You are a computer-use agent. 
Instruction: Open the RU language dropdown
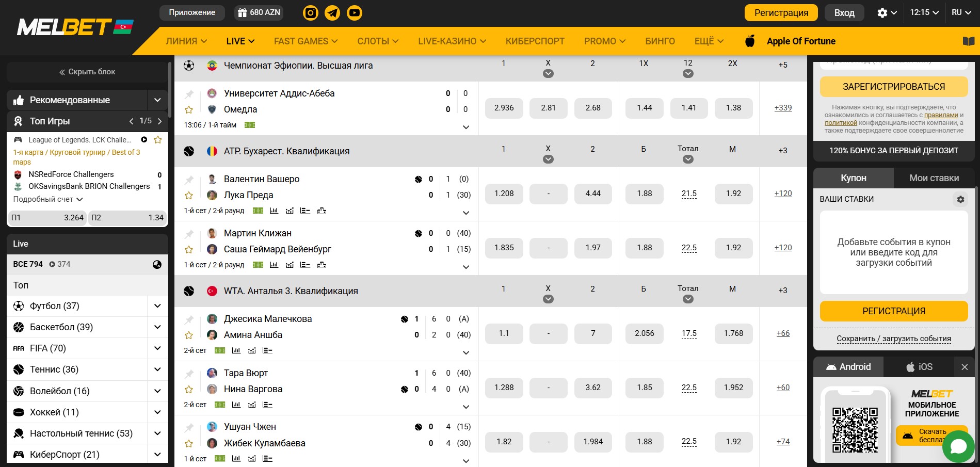tap(960, 12)
